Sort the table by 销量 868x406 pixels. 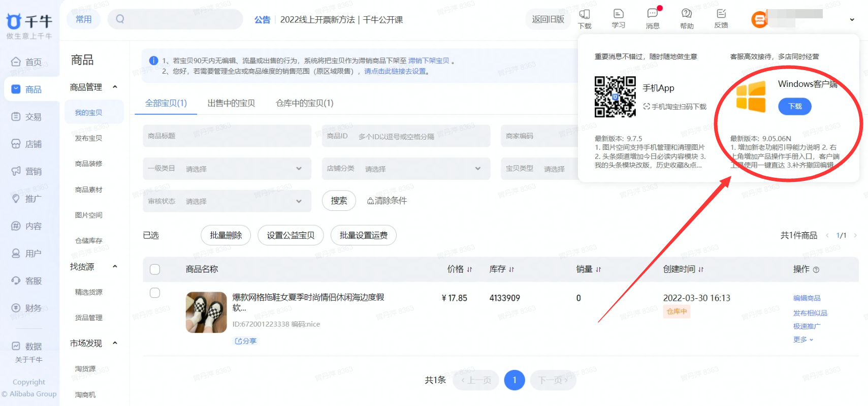tap(598, 269)
